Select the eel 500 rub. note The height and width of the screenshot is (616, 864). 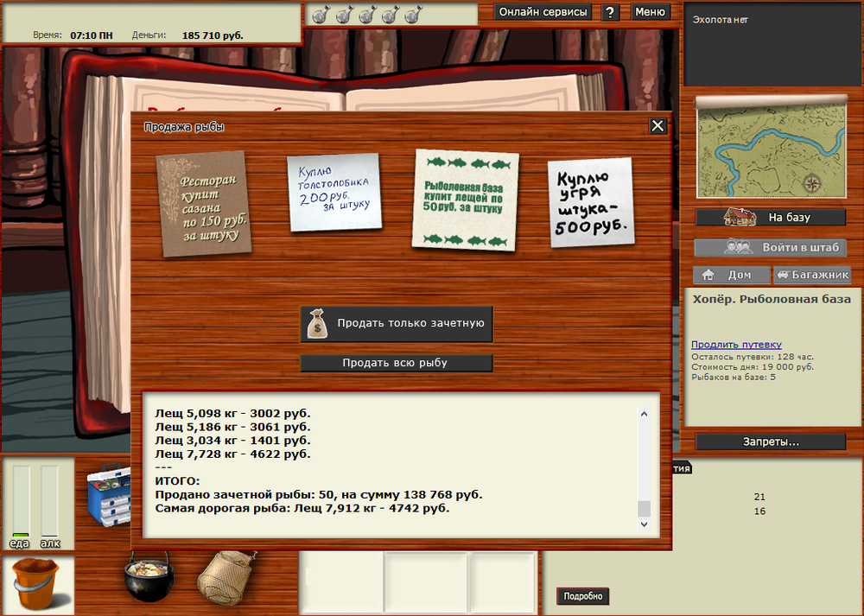590,201
